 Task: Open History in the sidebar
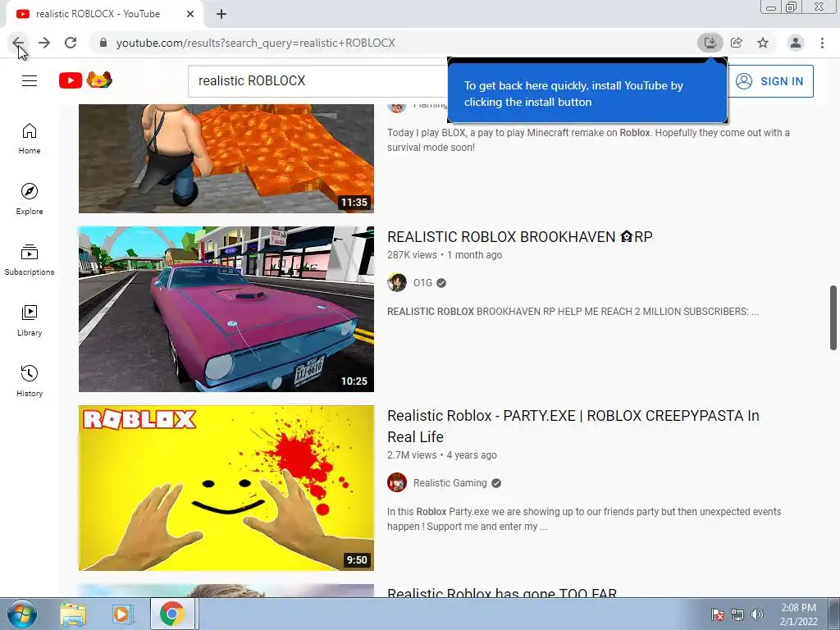[30, 381]
